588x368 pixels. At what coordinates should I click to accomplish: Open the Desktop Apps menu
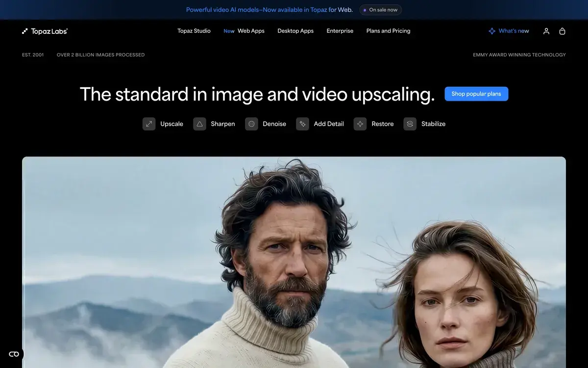pos(295,31)
